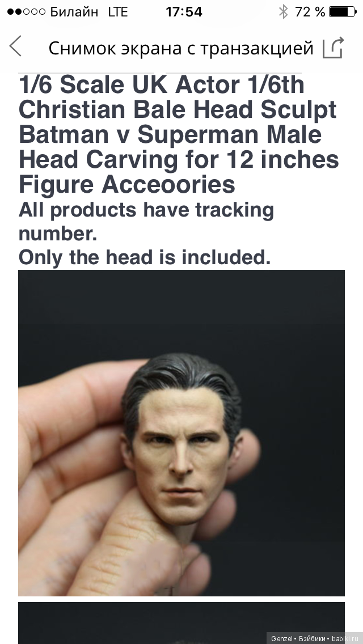Tap the Билайн carrier label
The width and height of the screenshot is (363, 644).
point(74,12)
